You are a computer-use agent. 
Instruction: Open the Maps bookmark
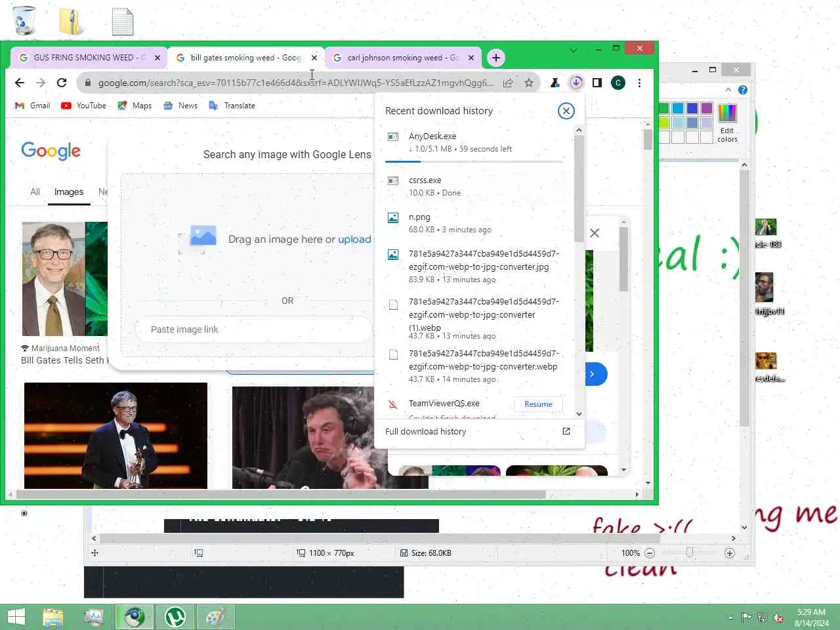pos(135,106)
